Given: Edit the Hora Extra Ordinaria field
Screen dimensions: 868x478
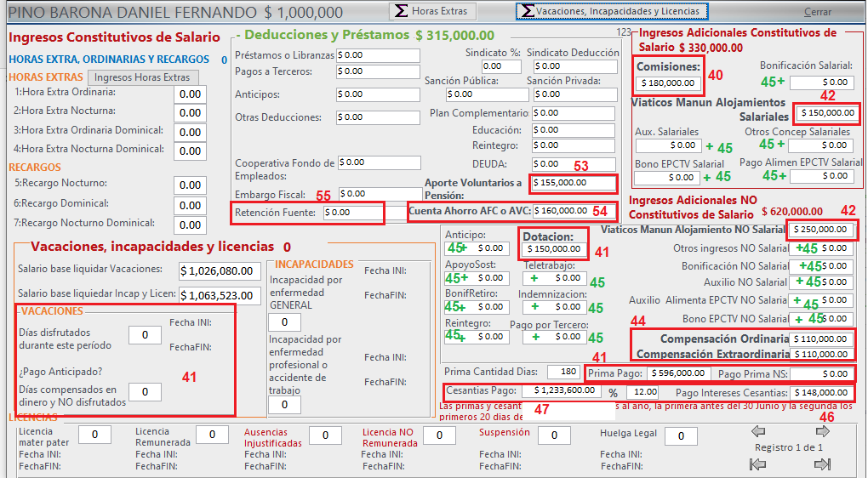Looking at the screenshot, I should click(x=190, y=94).
